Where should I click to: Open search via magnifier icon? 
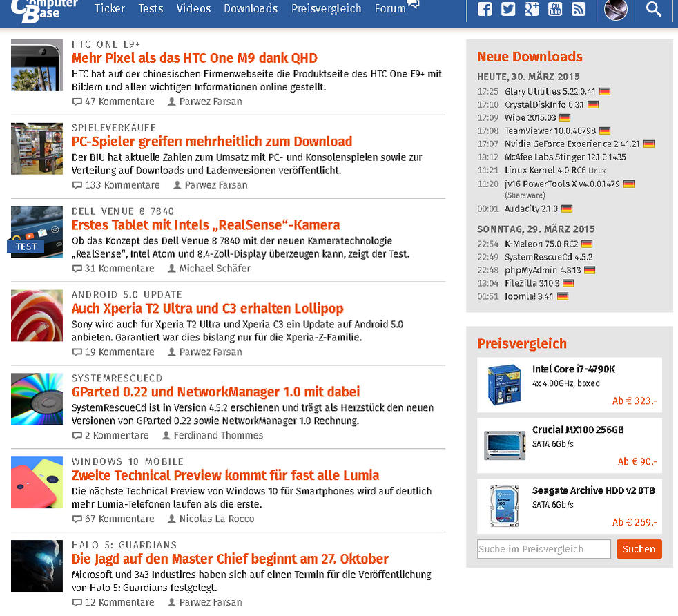point(653,9)
